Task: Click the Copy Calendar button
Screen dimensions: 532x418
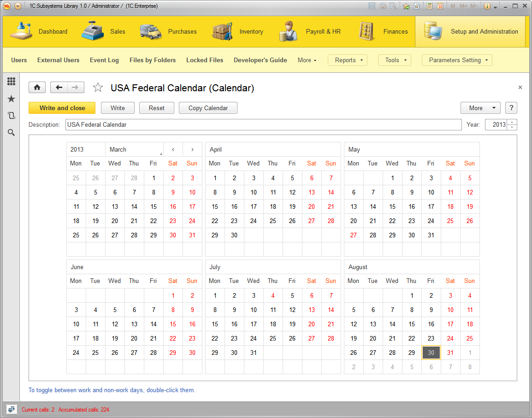Action: pyautogui.click(x=208, y=108)
